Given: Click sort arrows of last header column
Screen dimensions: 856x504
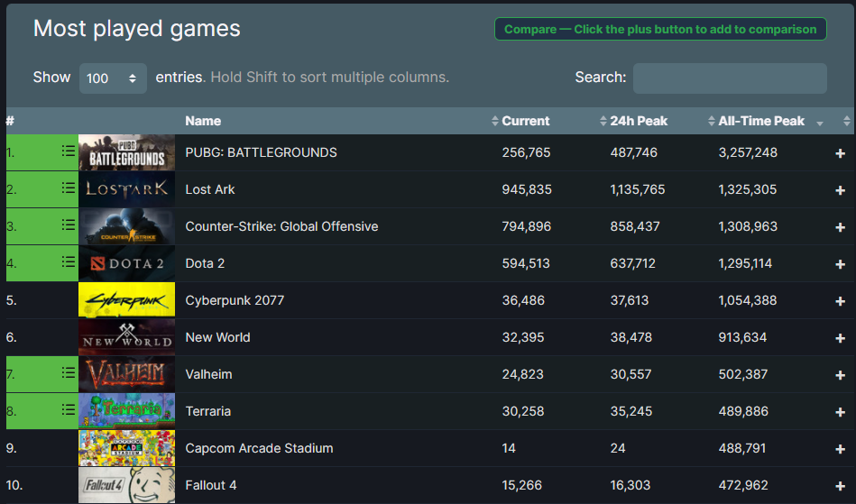Looking at the screenshot, I should (847, 121).
